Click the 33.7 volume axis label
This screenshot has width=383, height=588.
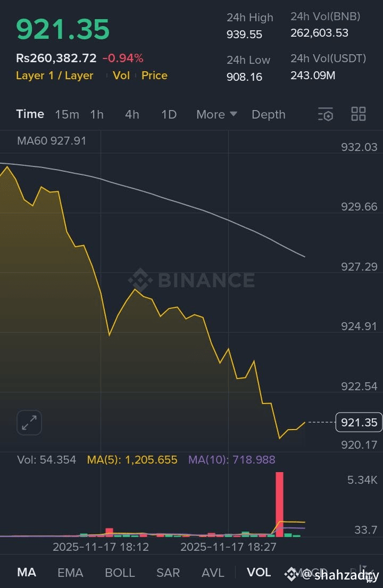coord(366,530)
